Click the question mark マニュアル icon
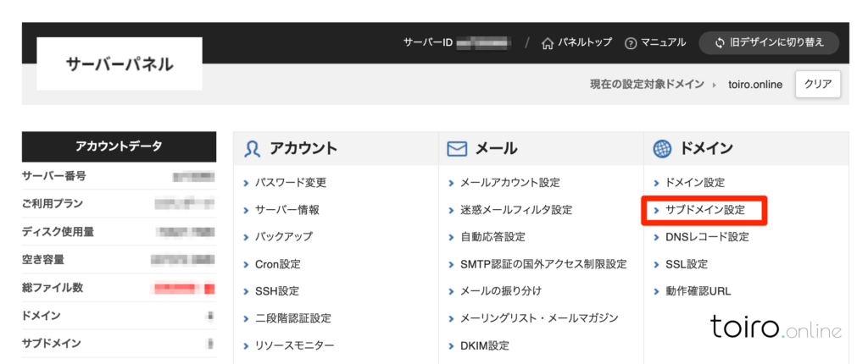Image resolution: width=868 pixels, height=364 pixels. pos(631,43)
